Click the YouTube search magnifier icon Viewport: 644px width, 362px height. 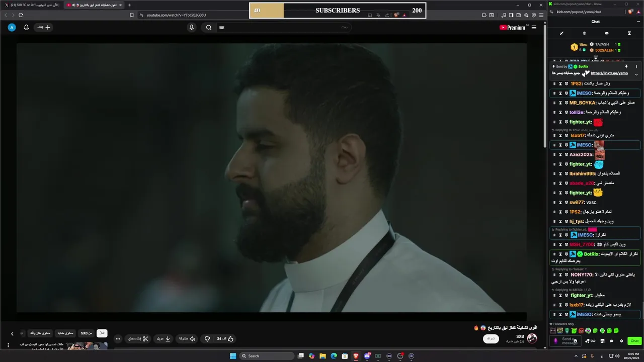209,27
